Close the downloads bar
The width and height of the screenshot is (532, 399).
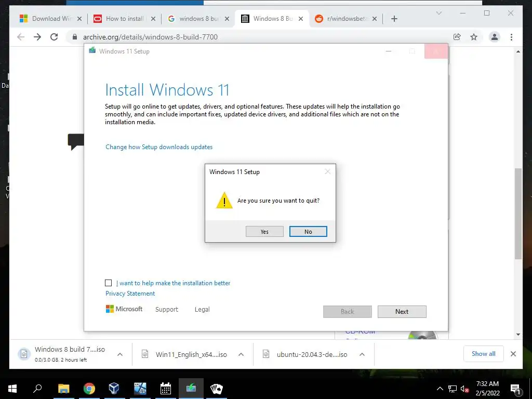click(x=513, y=354)
